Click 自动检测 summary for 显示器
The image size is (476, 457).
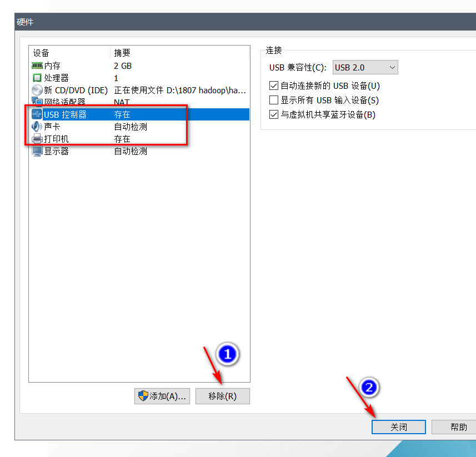[131, 151]
